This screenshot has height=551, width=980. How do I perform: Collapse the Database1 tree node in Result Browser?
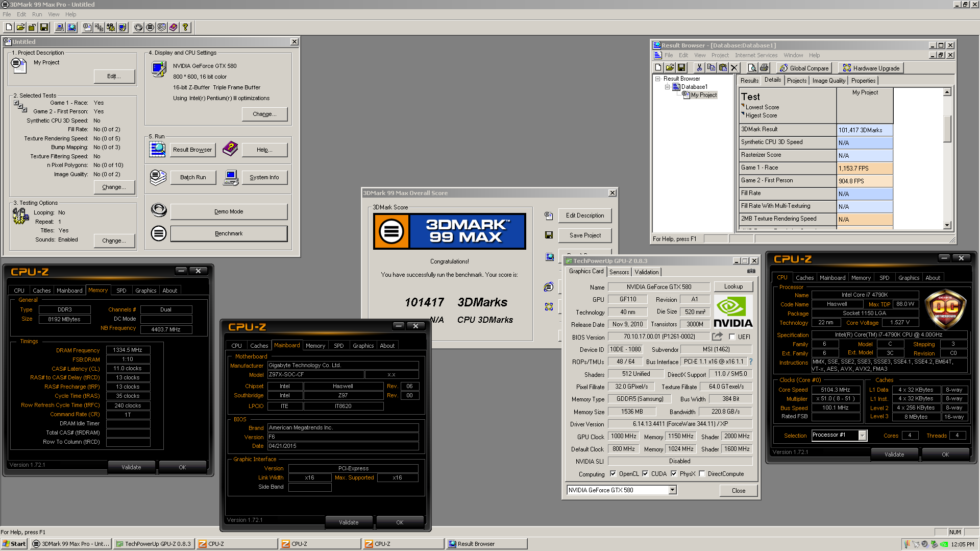click(667, 87)
